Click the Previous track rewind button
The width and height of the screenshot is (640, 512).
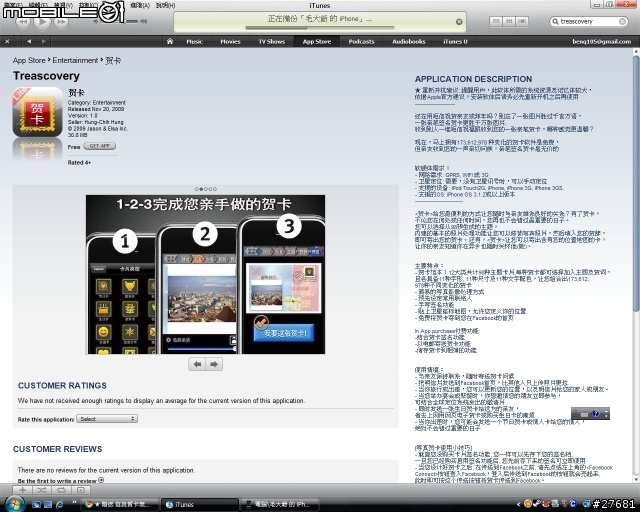click(23, 22)
